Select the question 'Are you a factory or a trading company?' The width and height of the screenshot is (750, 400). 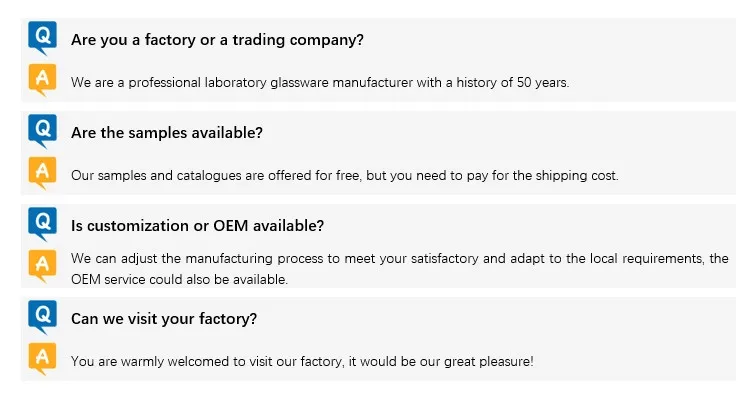pyautogui.click(x=217, y=40)
